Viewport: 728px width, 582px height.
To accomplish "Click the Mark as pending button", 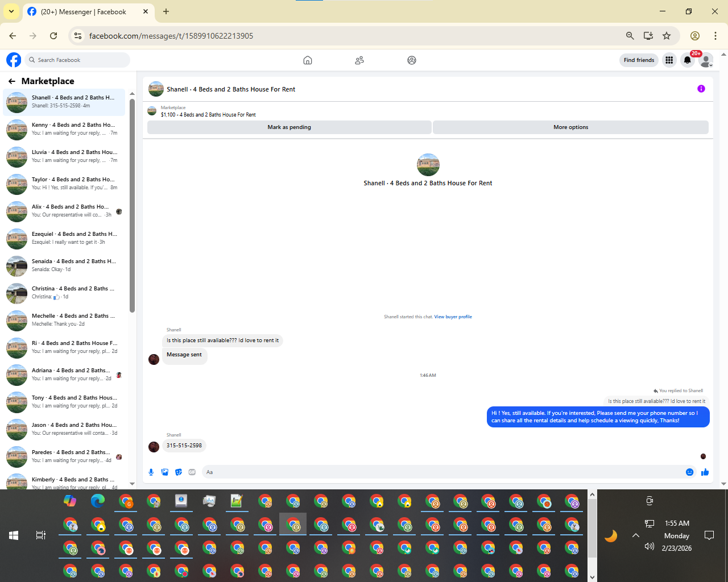I will (x=289, y=127).
